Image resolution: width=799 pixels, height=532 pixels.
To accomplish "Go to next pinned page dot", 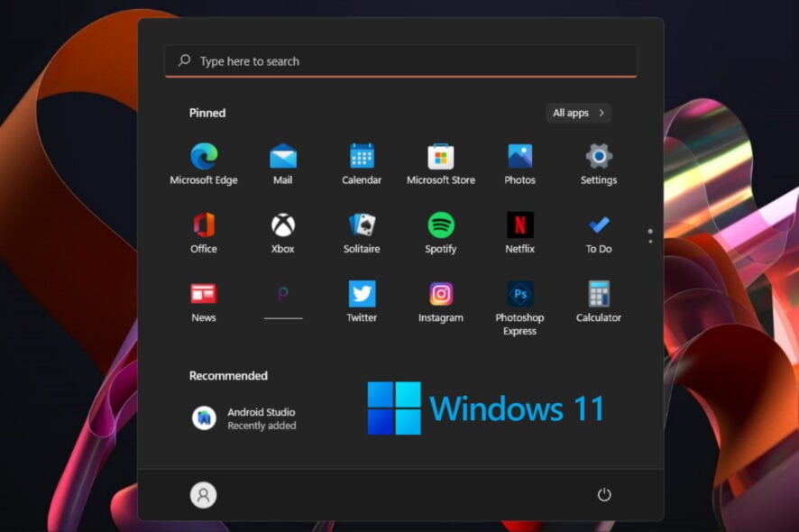I will (650, 242).
